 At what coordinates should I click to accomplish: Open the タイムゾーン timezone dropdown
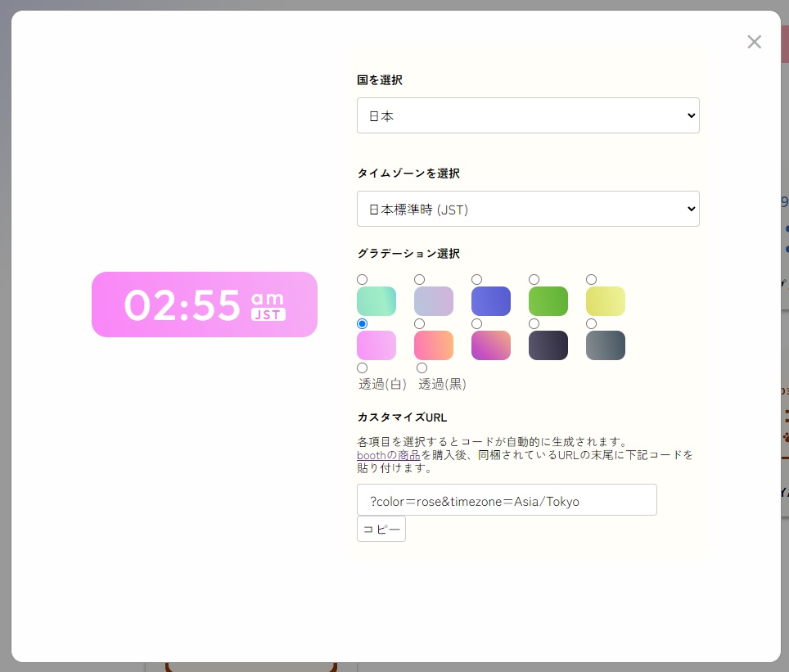[528, 209]
